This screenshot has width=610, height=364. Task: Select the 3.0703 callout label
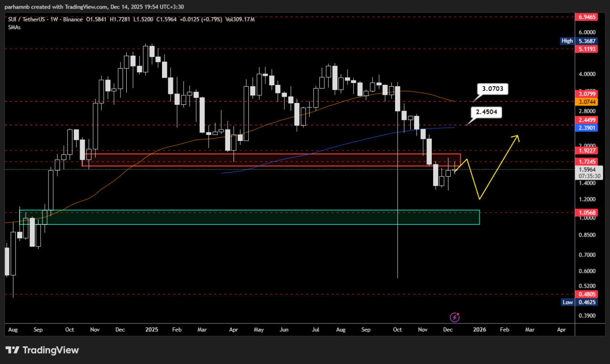[x=493, y=89]
